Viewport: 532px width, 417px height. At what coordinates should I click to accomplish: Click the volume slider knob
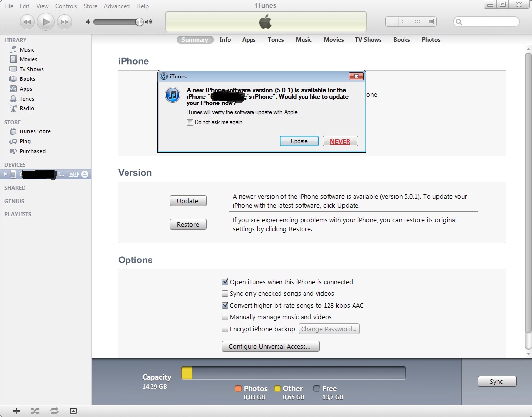139,22
